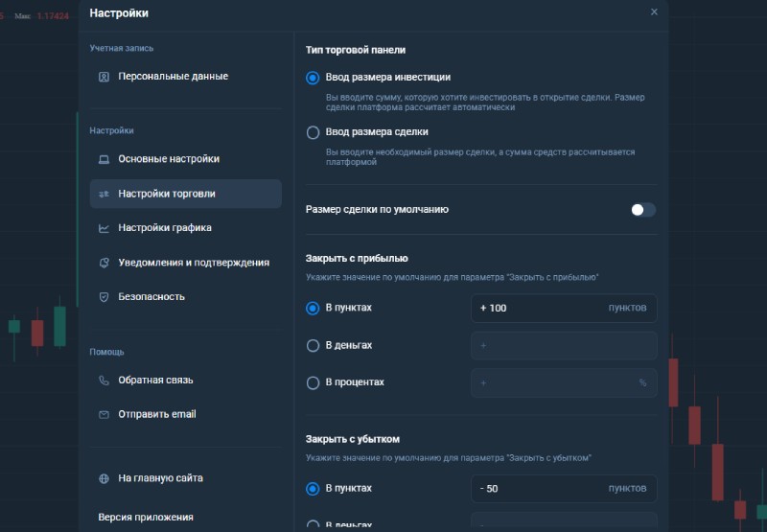
Task: Close the Настройки dialog with the X
Action: coord(654,12)
